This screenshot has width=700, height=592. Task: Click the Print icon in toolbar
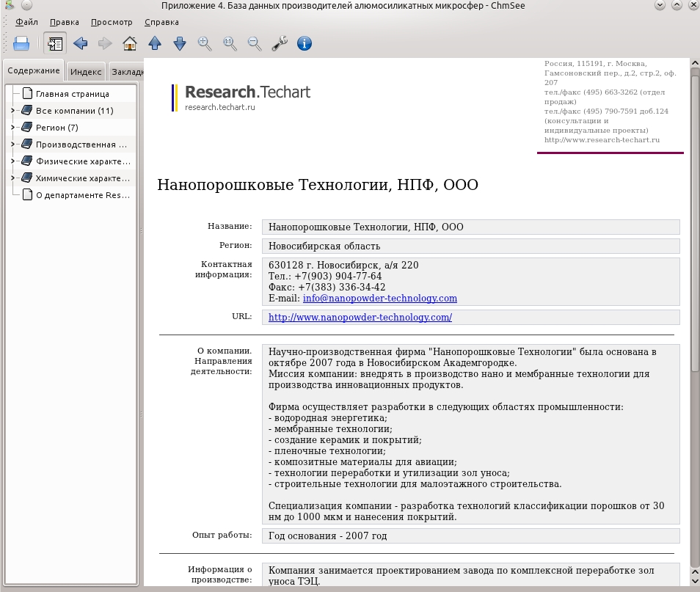coord(21,44)
